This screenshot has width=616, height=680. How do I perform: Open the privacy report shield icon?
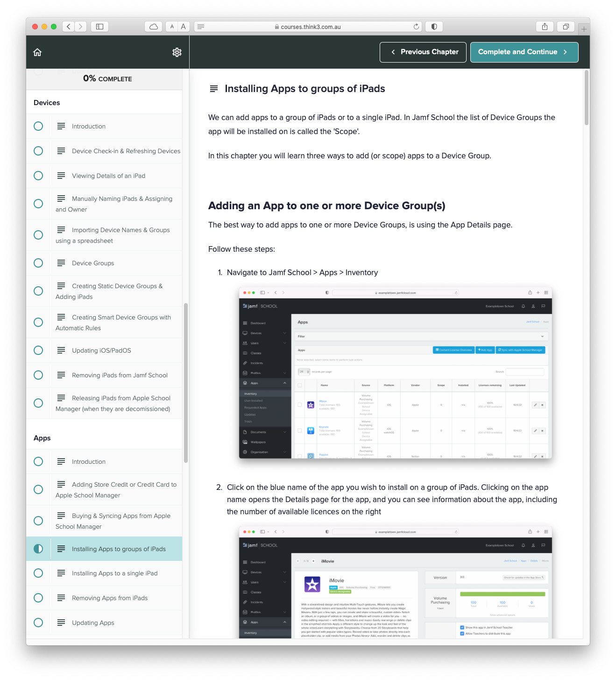[x=434, y=27]
